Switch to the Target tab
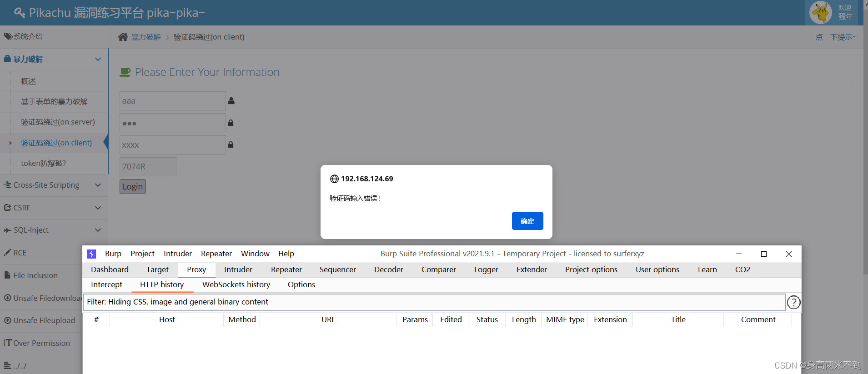Image resolution: width=868 pixels, height=374 pixels. pos(157,269)
